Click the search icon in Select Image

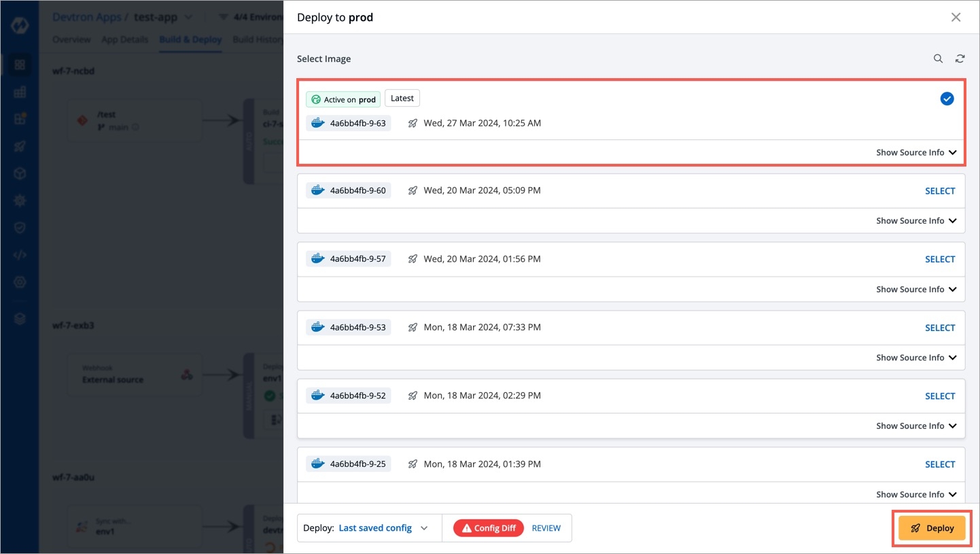point(938,59)
